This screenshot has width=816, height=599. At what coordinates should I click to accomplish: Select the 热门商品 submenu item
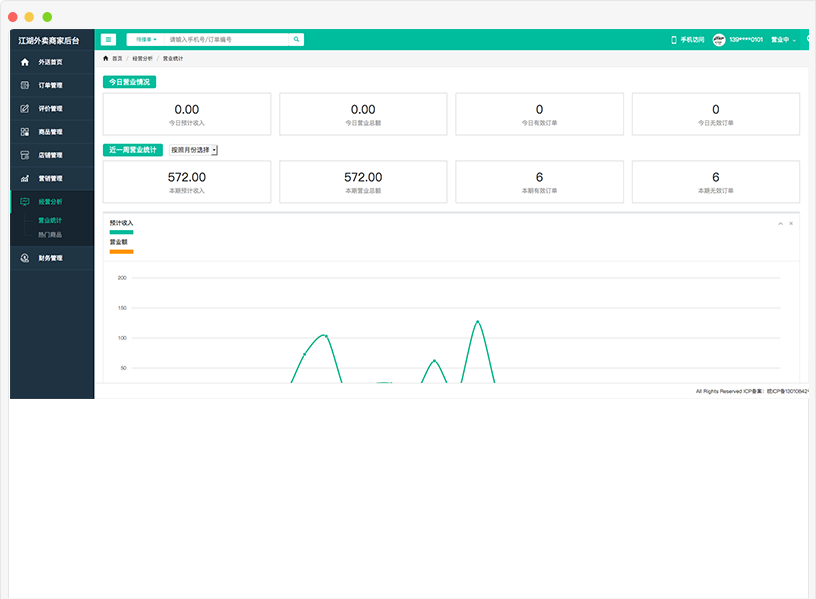(50, 235)
